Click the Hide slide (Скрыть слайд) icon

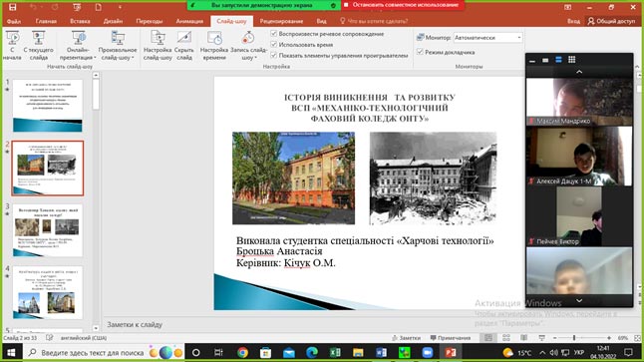coord(184,38)
